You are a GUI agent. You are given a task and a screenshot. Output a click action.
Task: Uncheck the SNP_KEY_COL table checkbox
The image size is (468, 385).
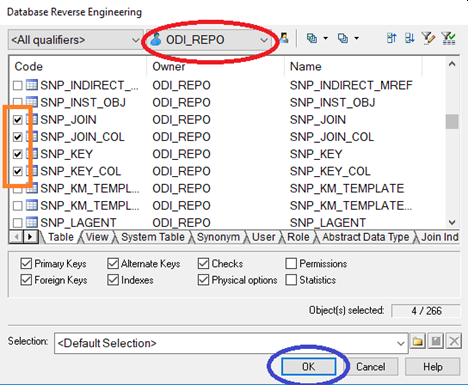(18, 171)
